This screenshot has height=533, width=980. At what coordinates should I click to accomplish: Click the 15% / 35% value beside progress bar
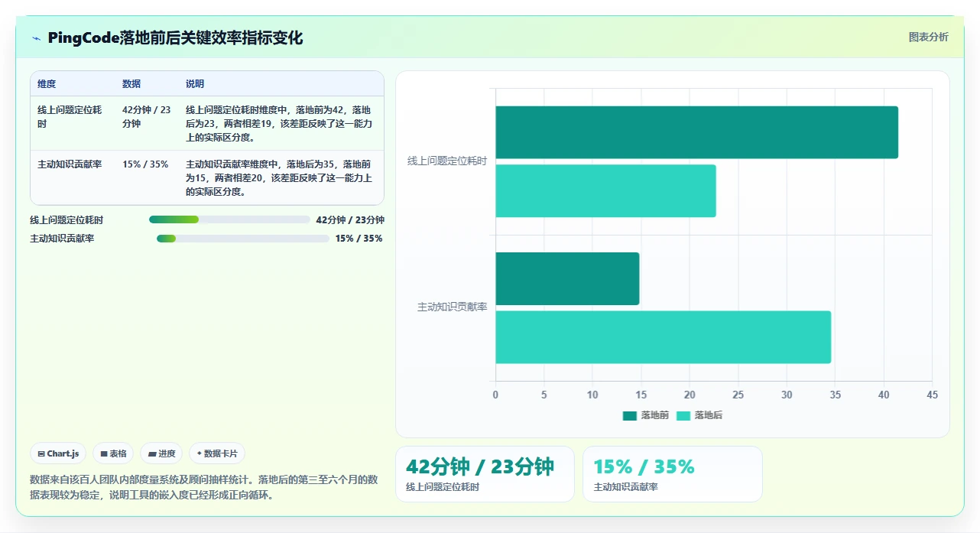[359, 239]
